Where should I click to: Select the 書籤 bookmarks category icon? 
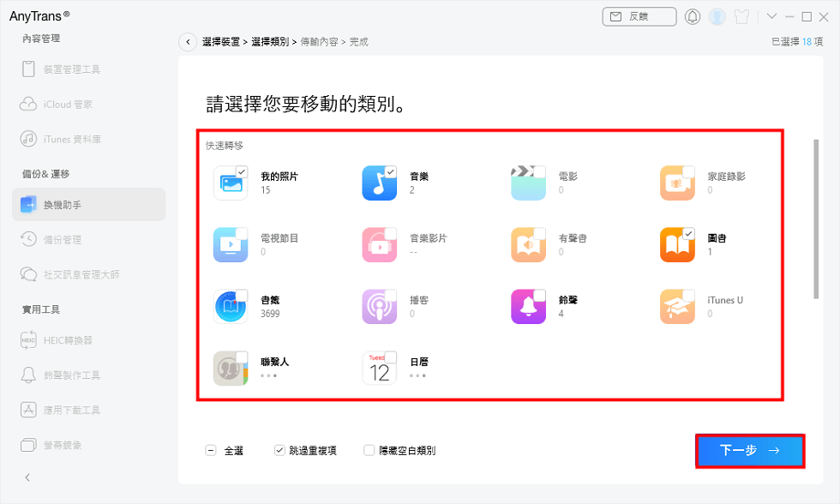tap(231, 306)
